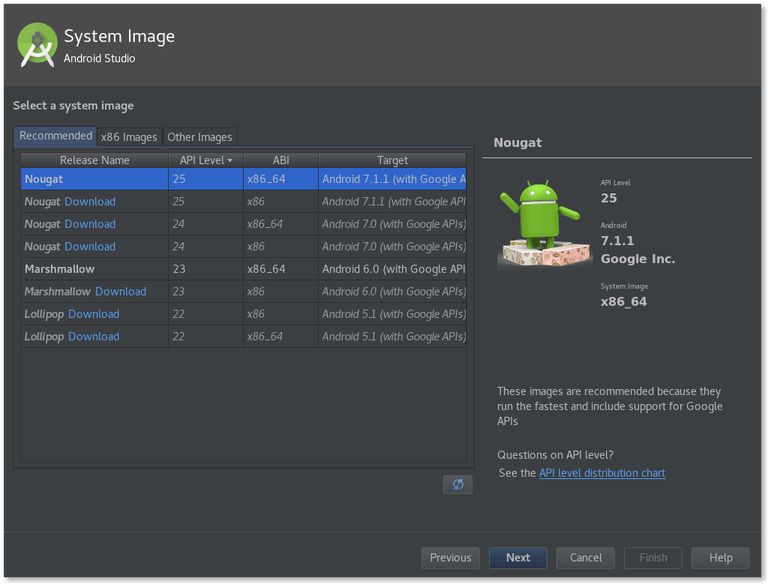Download Lollipop API 22 x86 image
768x584 pixels.
coord(94,314)
